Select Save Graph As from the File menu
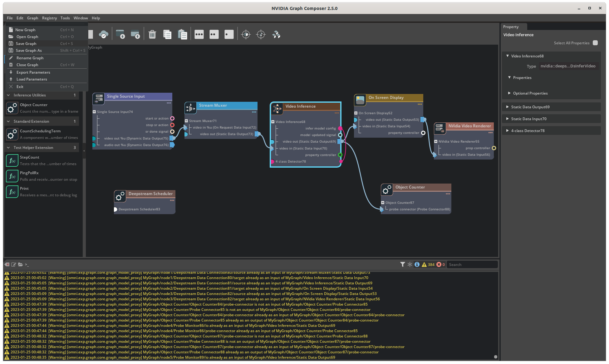This screenshot has height=364, width=609. click(x=29, y=50)
